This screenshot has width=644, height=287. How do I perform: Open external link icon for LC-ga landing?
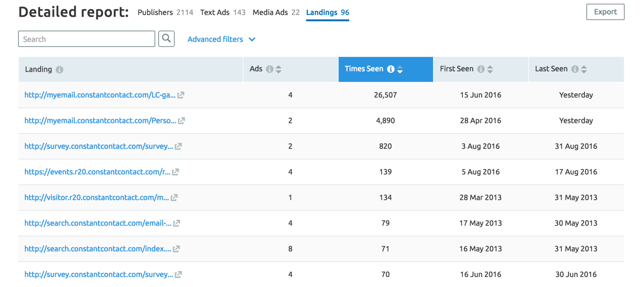pyautogui.click(x=181, y=95)
